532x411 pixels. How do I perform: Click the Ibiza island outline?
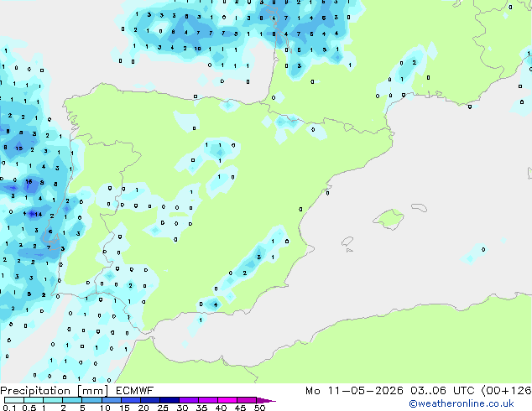[x=347, y=242]
